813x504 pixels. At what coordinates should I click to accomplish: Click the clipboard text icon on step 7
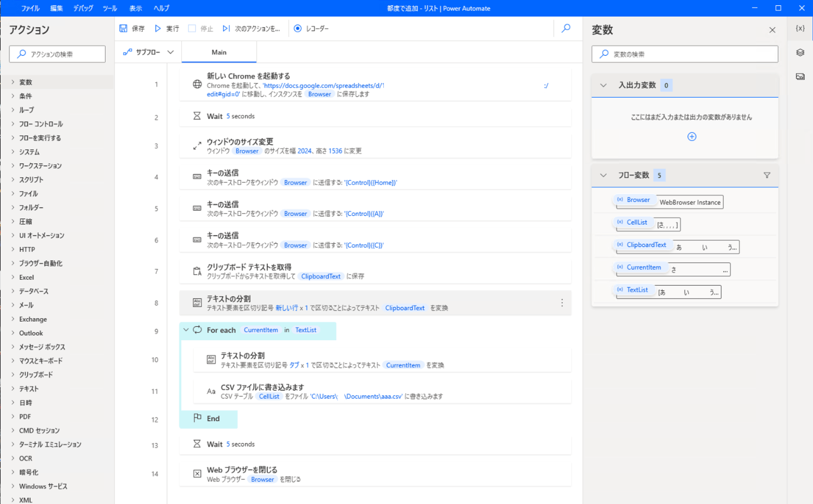(197, 271)
